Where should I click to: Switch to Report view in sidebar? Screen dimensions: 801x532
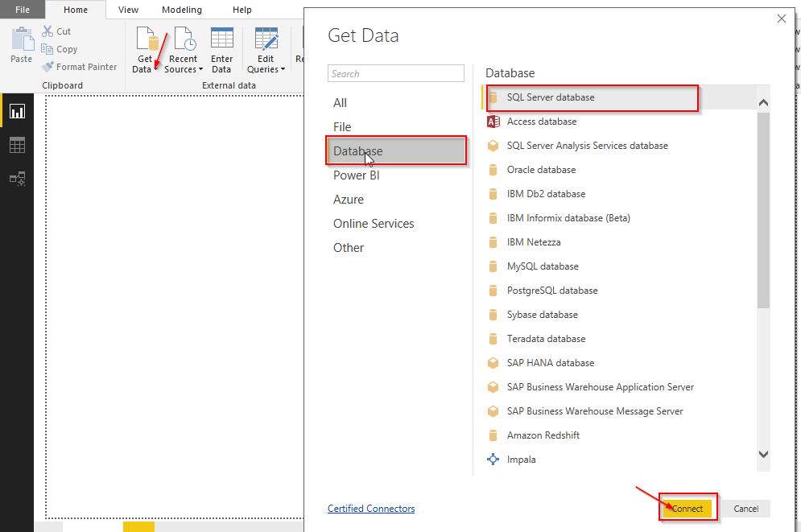click(x=17, y=111)
